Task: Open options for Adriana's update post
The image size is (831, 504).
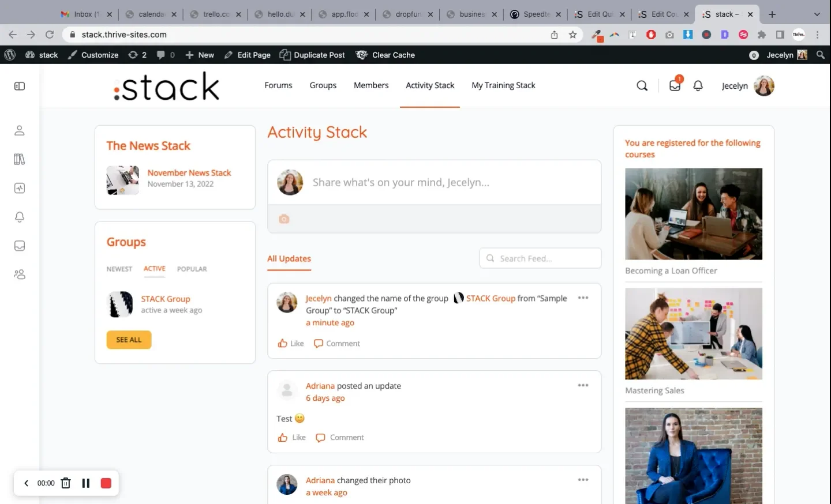Action: (583, 385)
